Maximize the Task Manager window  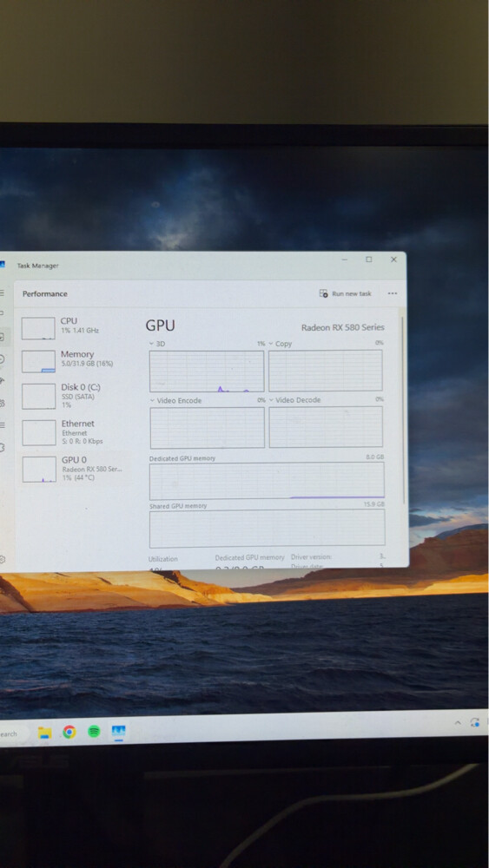tap(369, 260)
